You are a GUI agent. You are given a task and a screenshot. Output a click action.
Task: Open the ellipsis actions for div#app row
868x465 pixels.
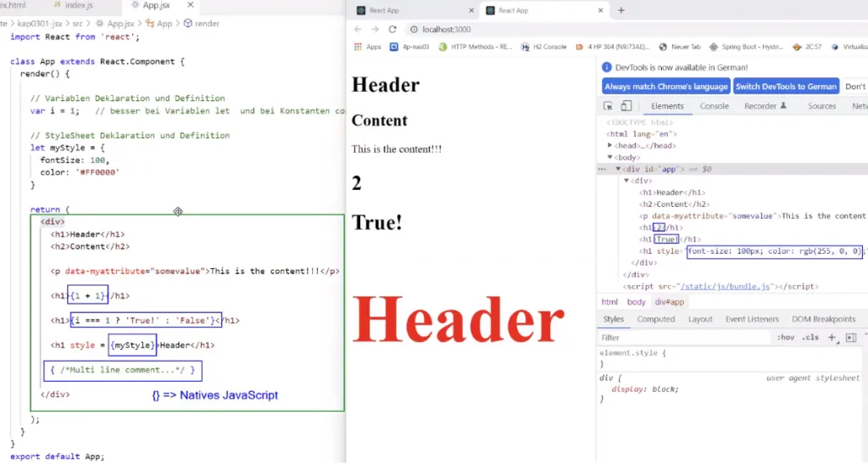[603, 169]
